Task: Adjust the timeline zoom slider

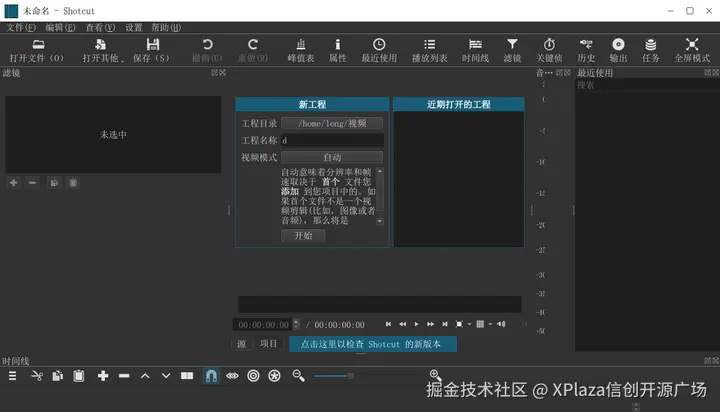Action: pyautogui.click(x=350, y=376)
